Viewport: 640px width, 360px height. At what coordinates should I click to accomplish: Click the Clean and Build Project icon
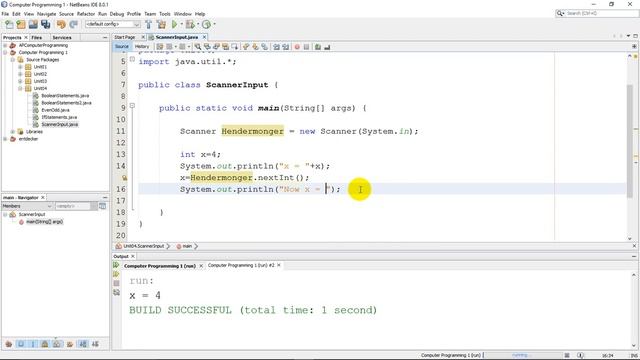point(162,24)
